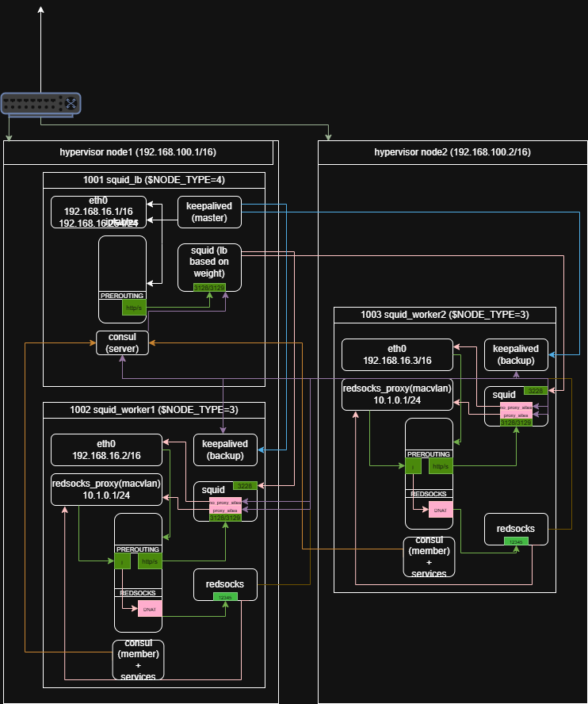Select consul (member) + services in squid_worker2
The width and height of the screenshot is (588, 704).
tap(429, 557)
